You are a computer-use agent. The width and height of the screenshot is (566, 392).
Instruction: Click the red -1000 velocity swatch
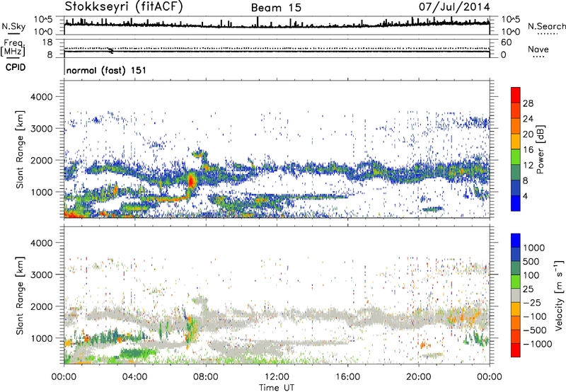pyautogui.click(x=516, y=350)
